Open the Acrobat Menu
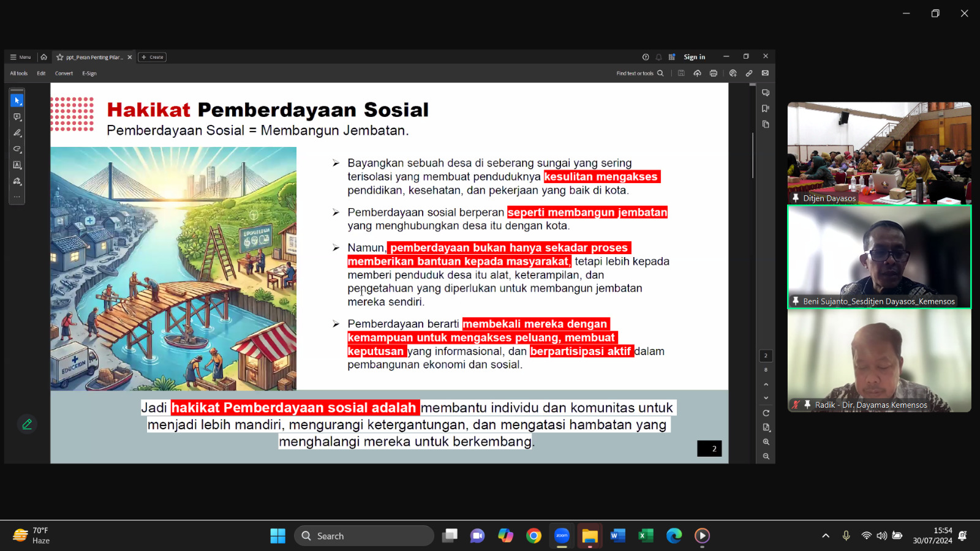This screenshot has width=980, height=551. point(20,57)
